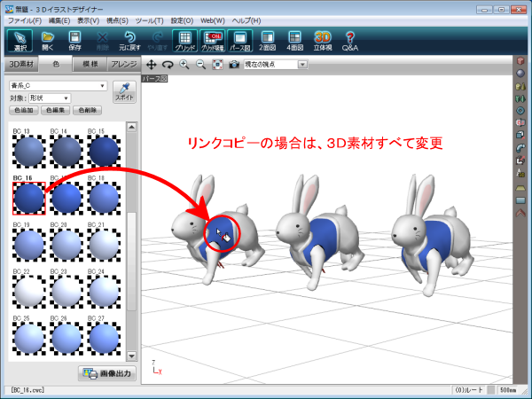Switch to the 模様 pattern tab
This screenshot has height=399, width=532.
(90, 65)
